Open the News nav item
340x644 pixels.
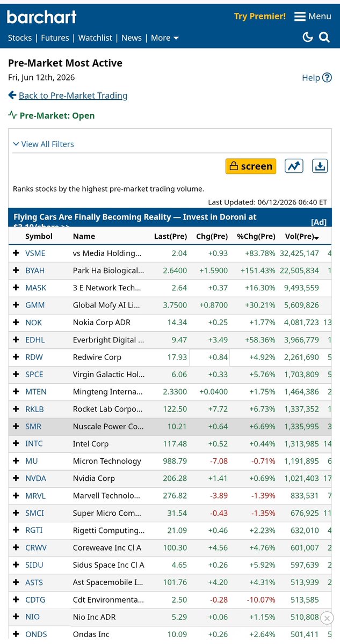coord(132,38)
